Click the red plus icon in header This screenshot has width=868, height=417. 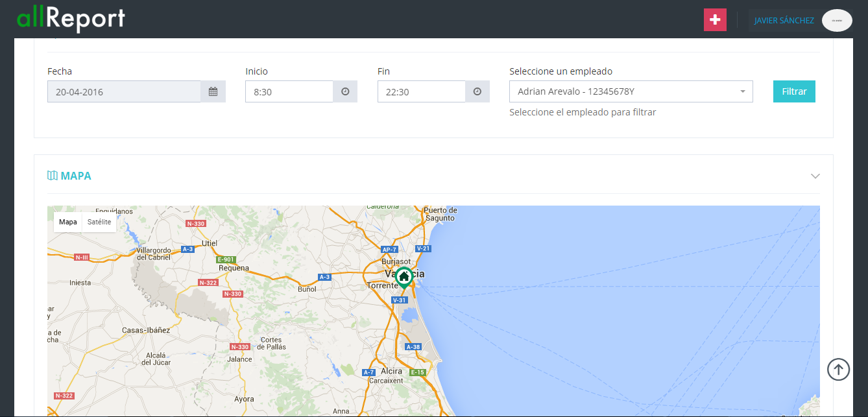[715, 20]
